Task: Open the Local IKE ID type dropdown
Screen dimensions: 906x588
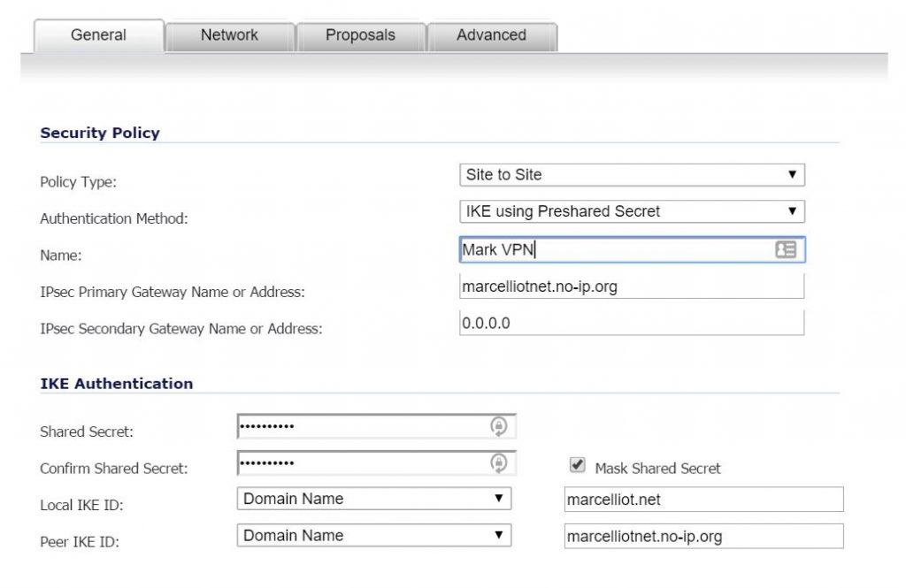Action: click(x=373, y=500)
